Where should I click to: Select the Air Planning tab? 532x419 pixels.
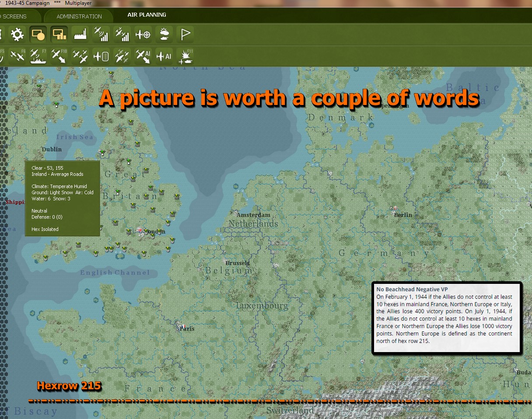coord(147,15)
